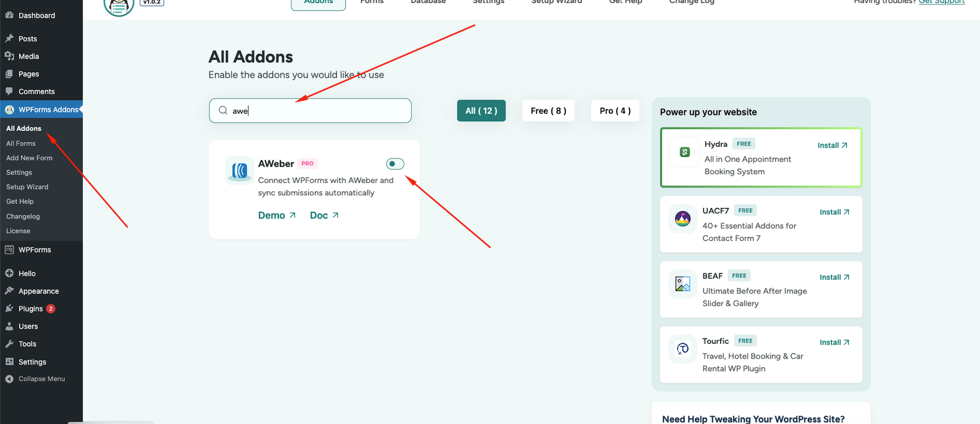Screen dimensions: 980x424
Task: Open the AWeber Doc link
Action: (x=324, y=215)
